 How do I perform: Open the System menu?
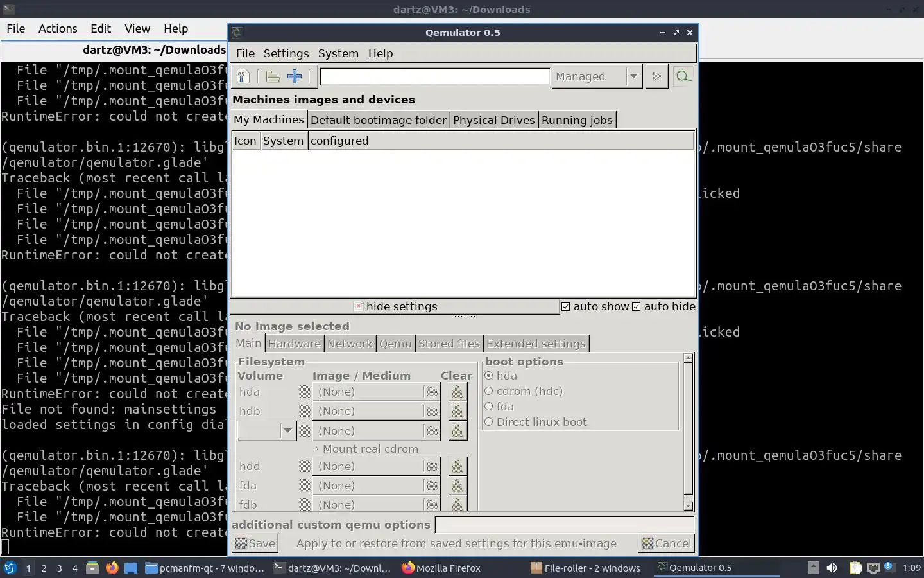(338, 53)
